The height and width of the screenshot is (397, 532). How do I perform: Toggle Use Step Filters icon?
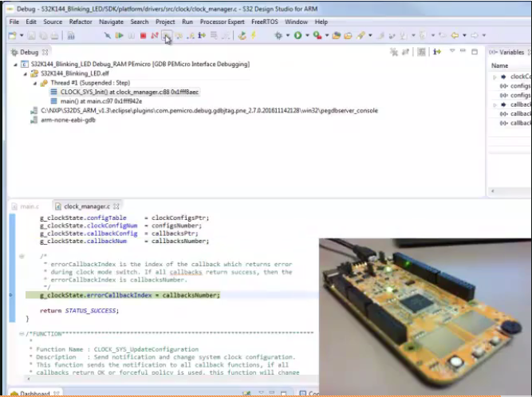click(226, 35)
